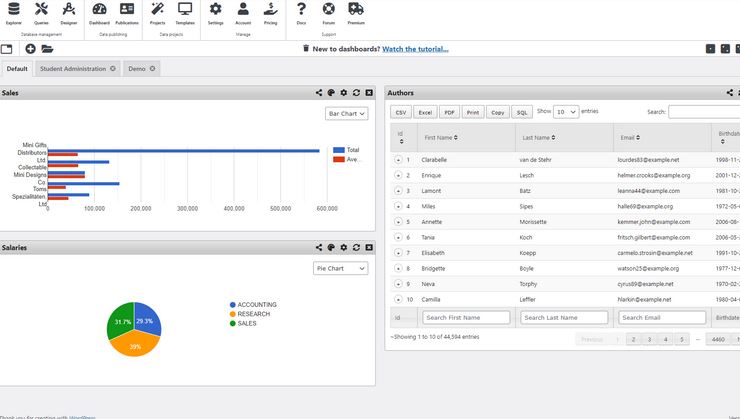Open the Pie Chart type dropdown
740x419 pixels.
340,268
